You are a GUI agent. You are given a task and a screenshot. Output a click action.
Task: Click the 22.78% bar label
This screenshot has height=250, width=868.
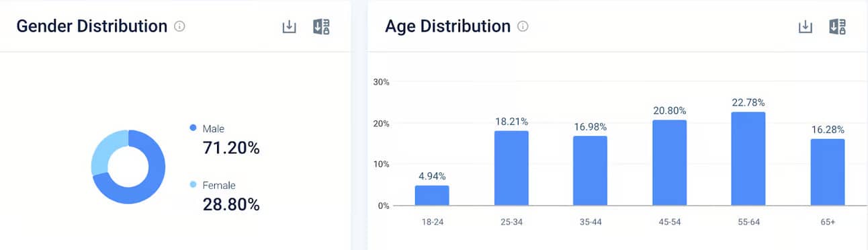[x=748, y=103]
